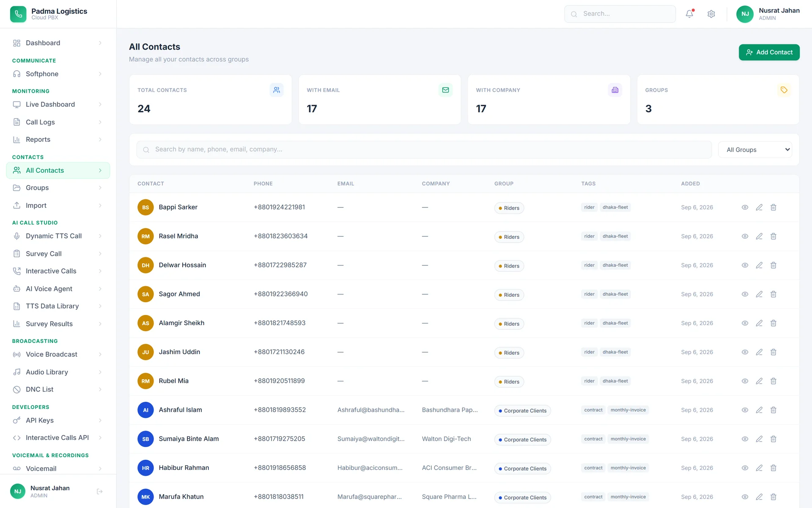The height and width of the screenshot is (508, 812).
Task: Edit Jashim Uddin with pencil icon
Action: 759,352
